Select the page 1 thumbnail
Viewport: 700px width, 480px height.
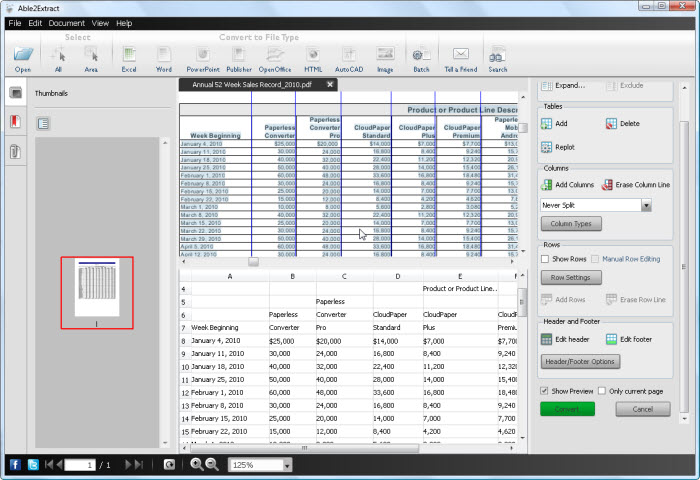click(97, 292)
